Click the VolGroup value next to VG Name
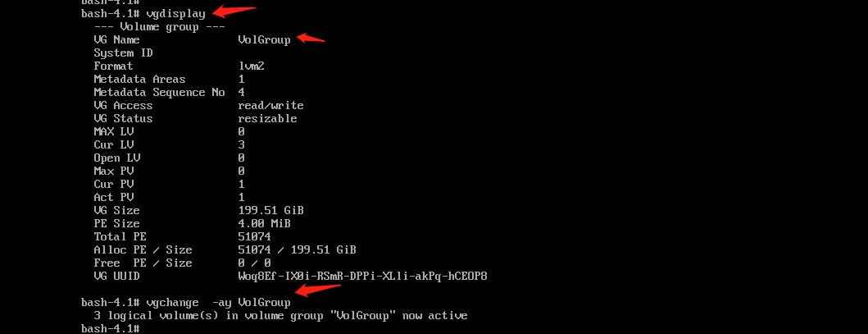This screenshot has height=334, width=868. pos(264,40)
